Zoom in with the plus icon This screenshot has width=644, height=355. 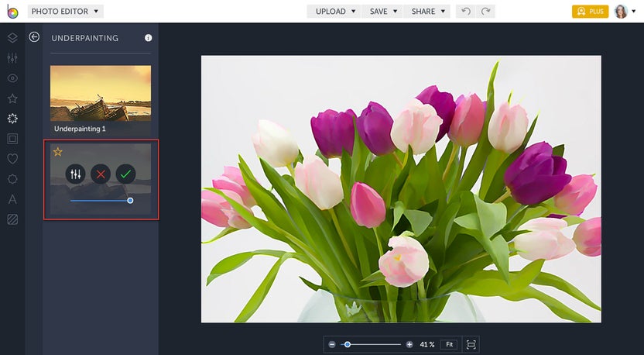click(409, 344)
